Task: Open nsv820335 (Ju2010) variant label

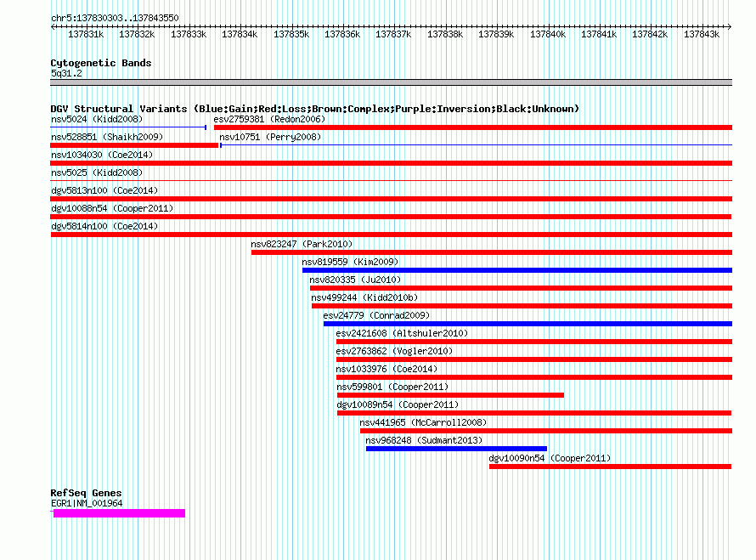Action: [x=355, y=280]
